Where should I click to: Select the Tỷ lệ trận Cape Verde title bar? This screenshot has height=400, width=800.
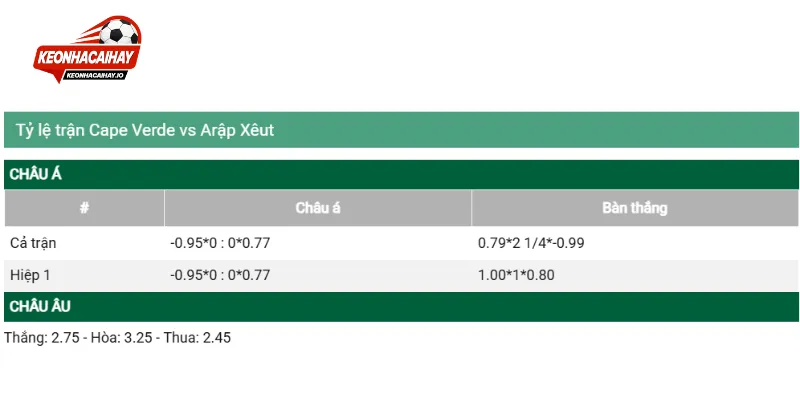pos(401,130)
